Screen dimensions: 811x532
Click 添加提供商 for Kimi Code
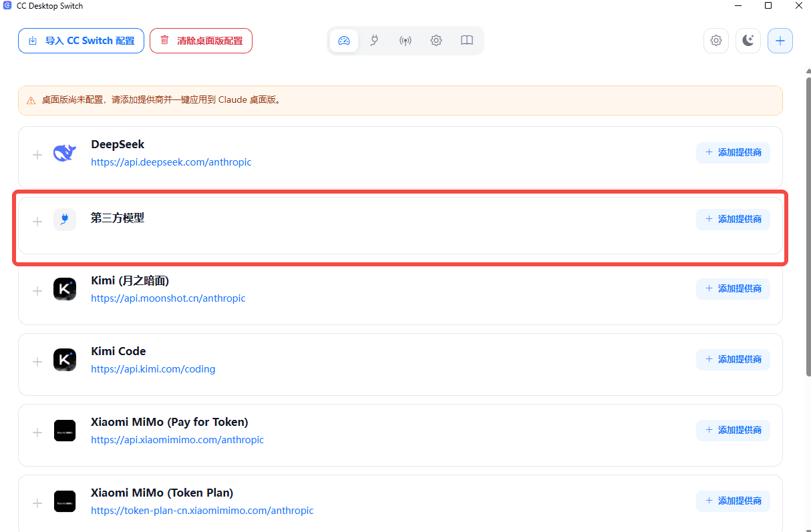[x=733, y=359]
